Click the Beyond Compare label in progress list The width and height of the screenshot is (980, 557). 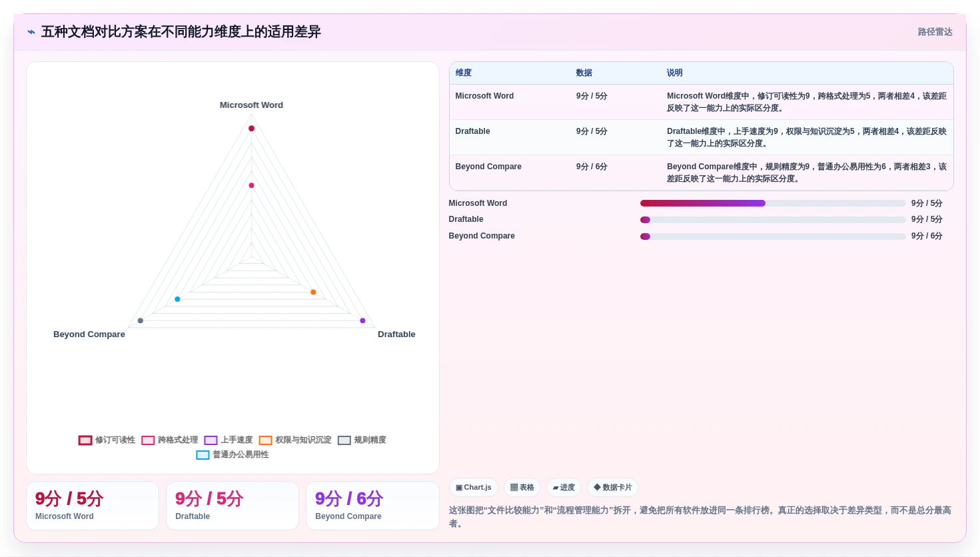pyautogui.click(x=482, y=236)
